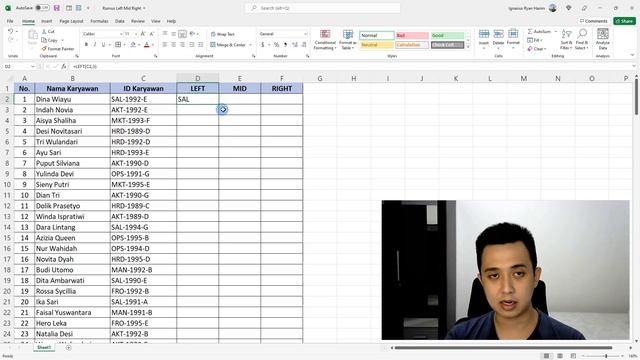Select the Sheet1 tab
Viewport: 640px width, 360px height.
pyautogui.click(x=44, y=347)
